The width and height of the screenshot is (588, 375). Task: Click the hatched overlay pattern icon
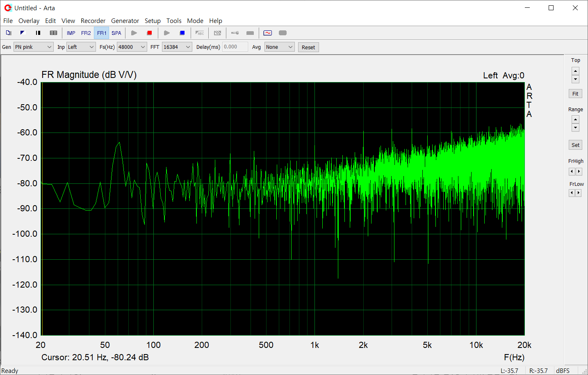click(x=218, y=33)
